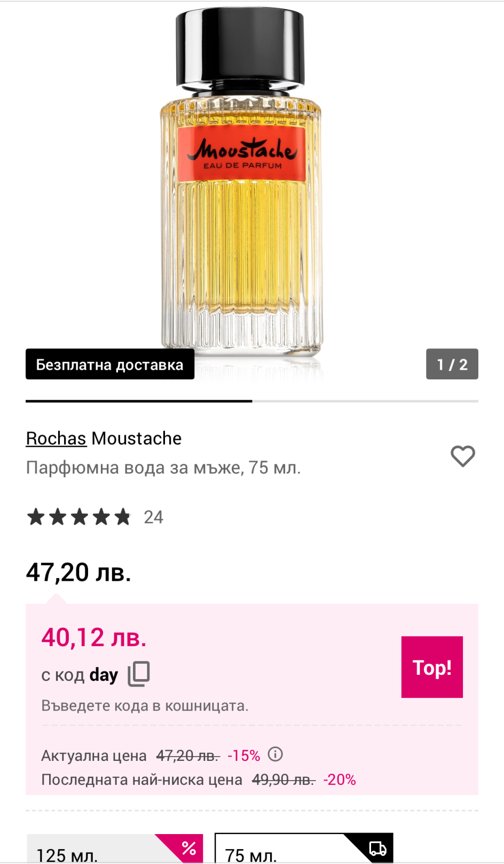Viewport: 504px width, 864px height.
Task: Open the Rochas brand link
Action: pyautogui.click(x=56, y=438)
